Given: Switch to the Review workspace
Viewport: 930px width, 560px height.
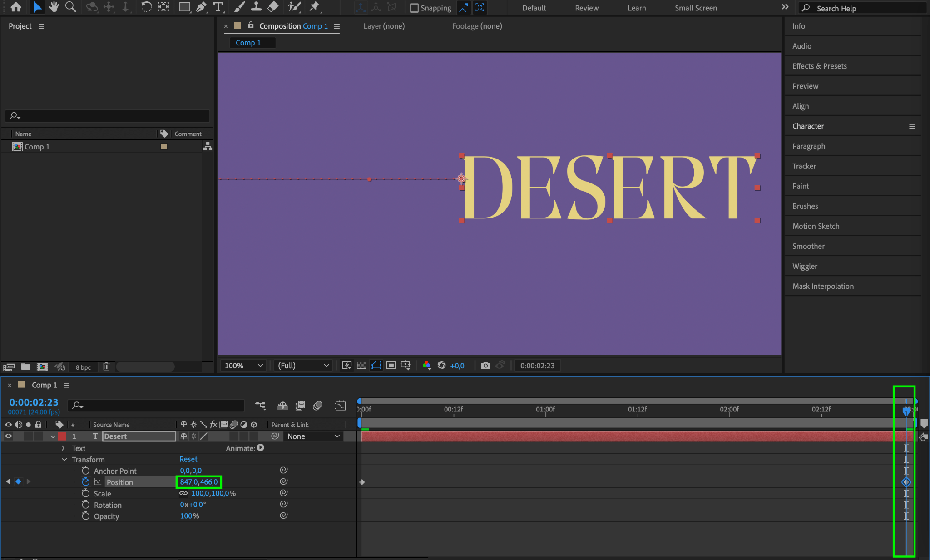Looking at the screenshot, I should pos(586,8).
